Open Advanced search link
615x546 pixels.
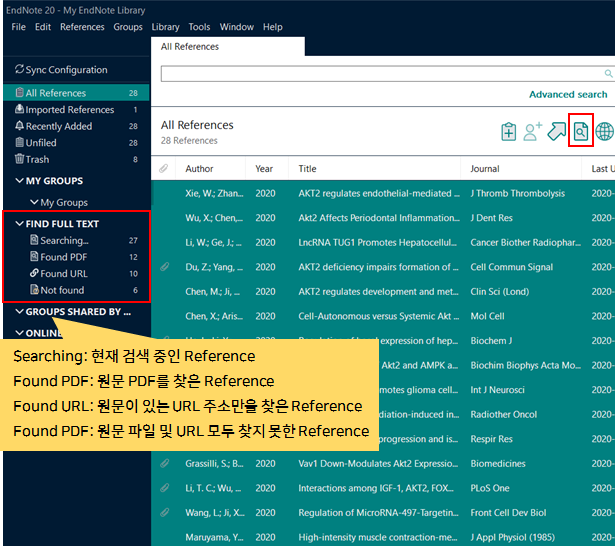[568, 95]
